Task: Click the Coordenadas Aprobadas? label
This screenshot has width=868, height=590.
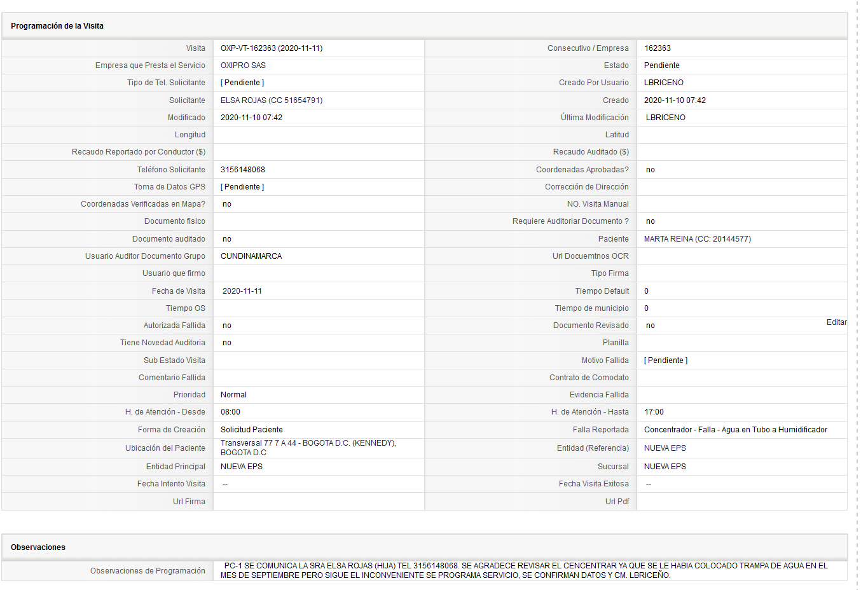Action: click(582, 170)
